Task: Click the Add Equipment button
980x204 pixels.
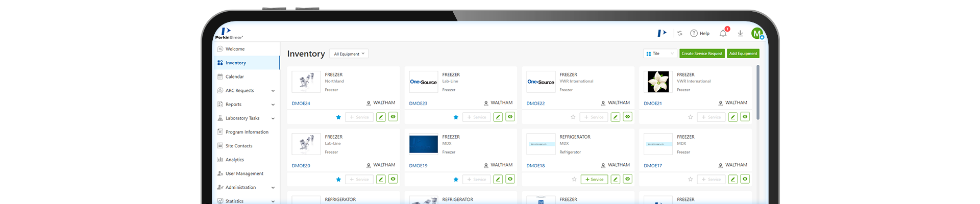Action: 743,54
